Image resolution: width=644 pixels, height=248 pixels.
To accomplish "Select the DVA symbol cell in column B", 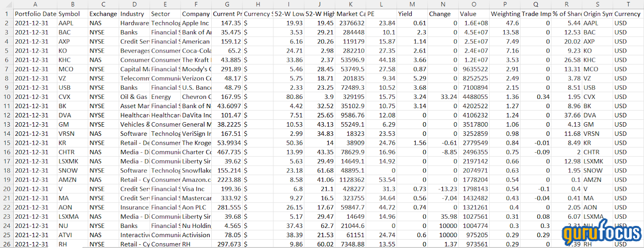I will (72, 115).
